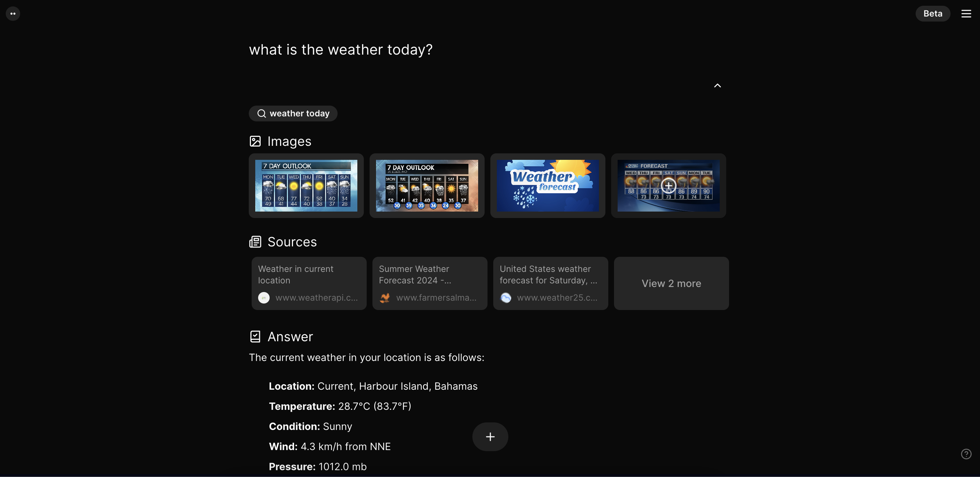The width and height of the screenshot is (980, 477).
Task: Click the Answer section icon
Action: [255, 336]
